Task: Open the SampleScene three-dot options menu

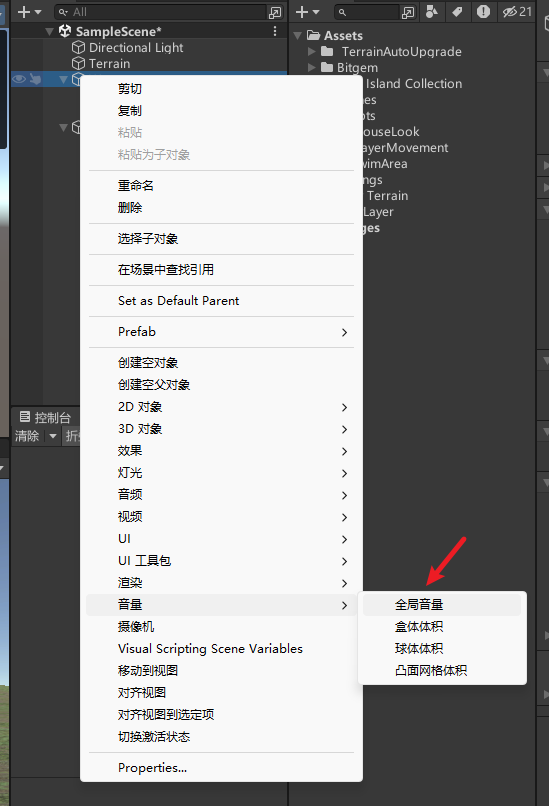Action: tap(275, 31)
